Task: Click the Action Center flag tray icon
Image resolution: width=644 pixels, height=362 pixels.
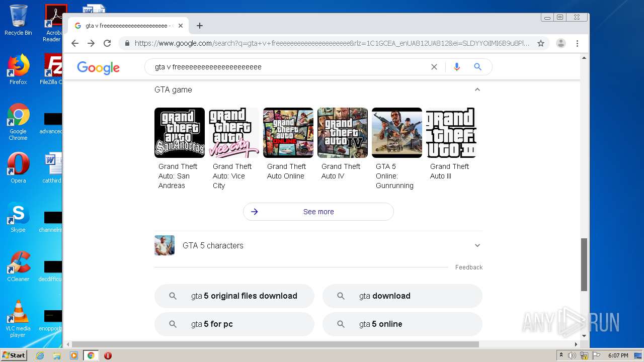Action: coord(596,355)
